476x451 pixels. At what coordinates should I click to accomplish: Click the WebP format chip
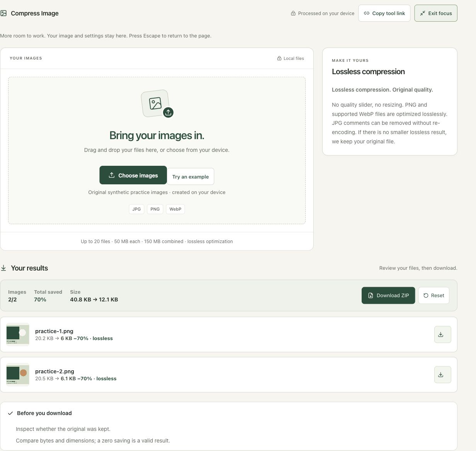(175, 209)
